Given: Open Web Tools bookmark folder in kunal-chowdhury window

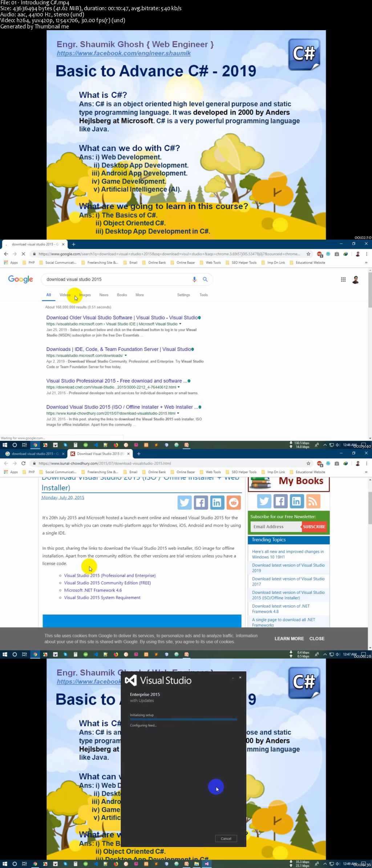Looking at the screenshot, I should [x=210, y=472].
